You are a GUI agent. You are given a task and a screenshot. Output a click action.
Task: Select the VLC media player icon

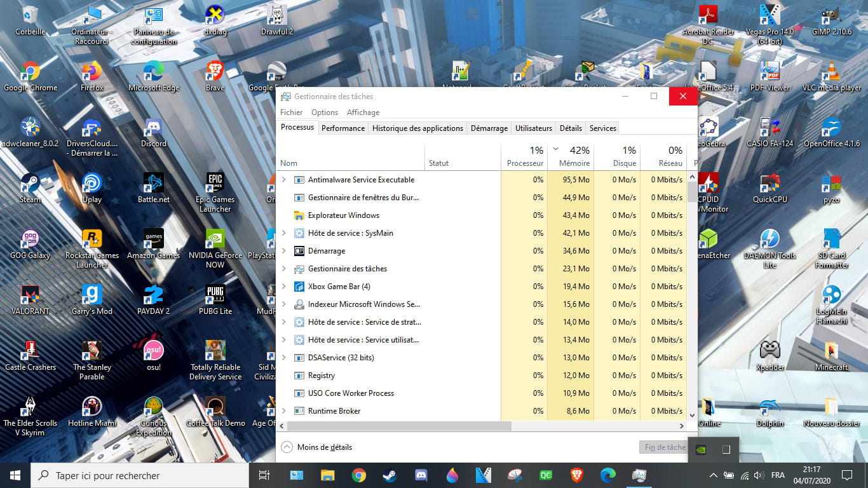pos(831,77)
